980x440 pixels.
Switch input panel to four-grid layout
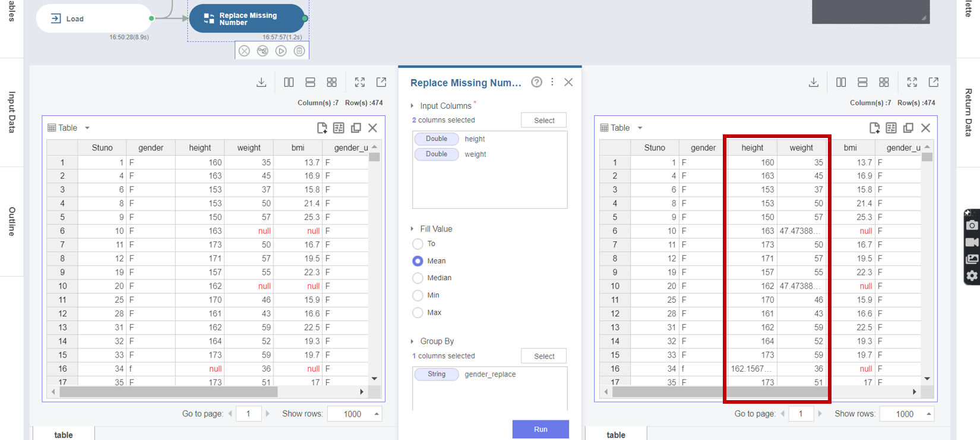pos(332,82)
